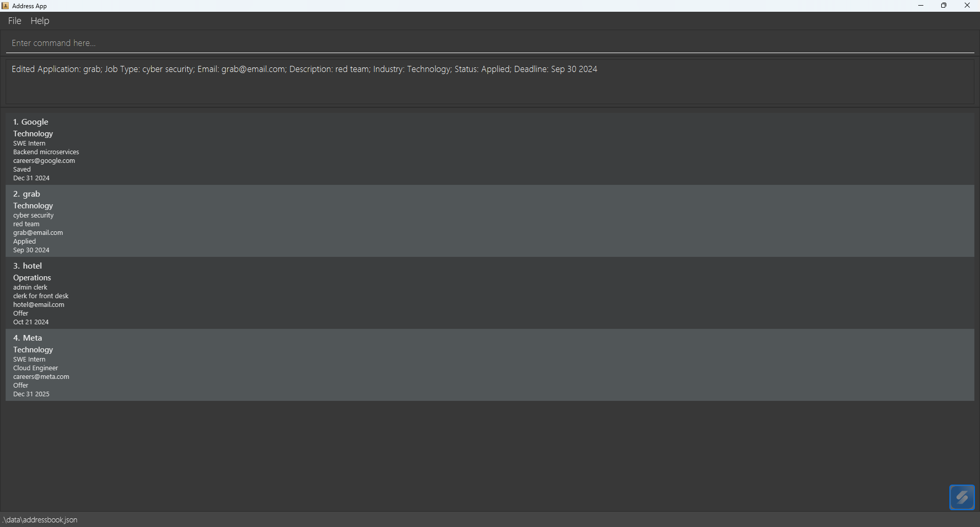
Task: Click the 'Backend microservices' description text
Action: click(46, 152)
